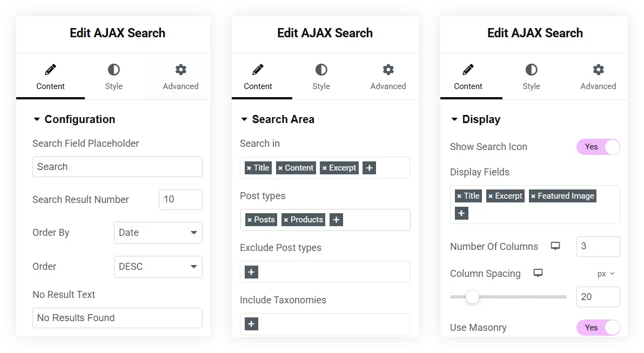Image resolution: width=644 pixels, height=353 pixels.
Task: Open the Advanced tab in Display panel
Action: 598,77
